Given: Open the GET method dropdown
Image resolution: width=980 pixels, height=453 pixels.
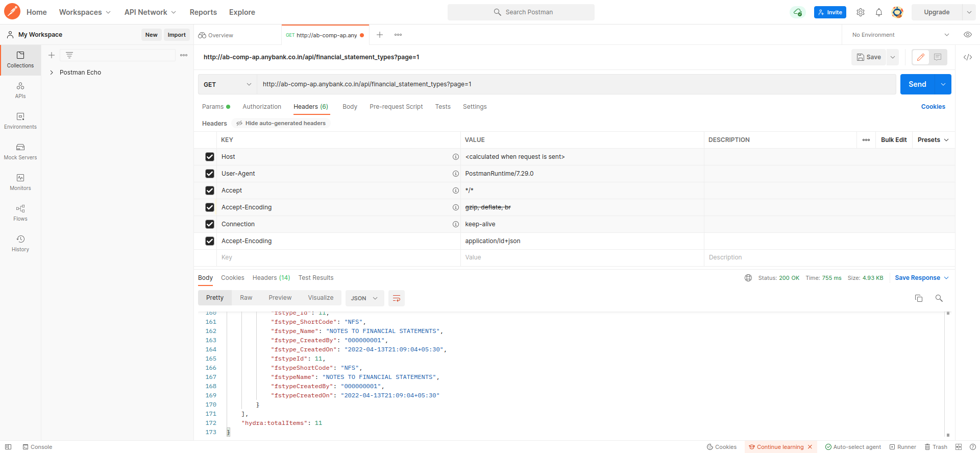Looking at the screenshot, I should [227, 84].
